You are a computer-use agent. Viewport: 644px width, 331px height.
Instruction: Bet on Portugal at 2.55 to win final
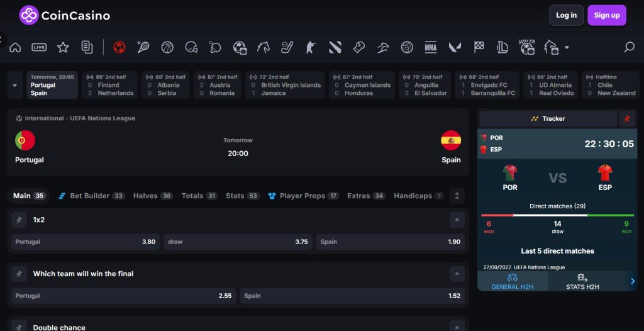pos(124,296)
